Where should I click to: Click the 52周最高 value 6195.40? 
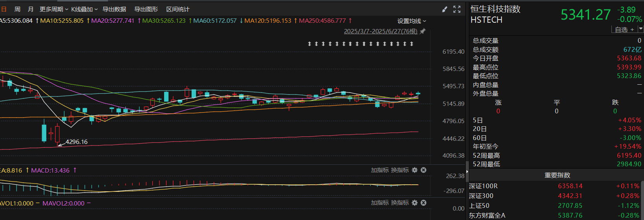629,156
